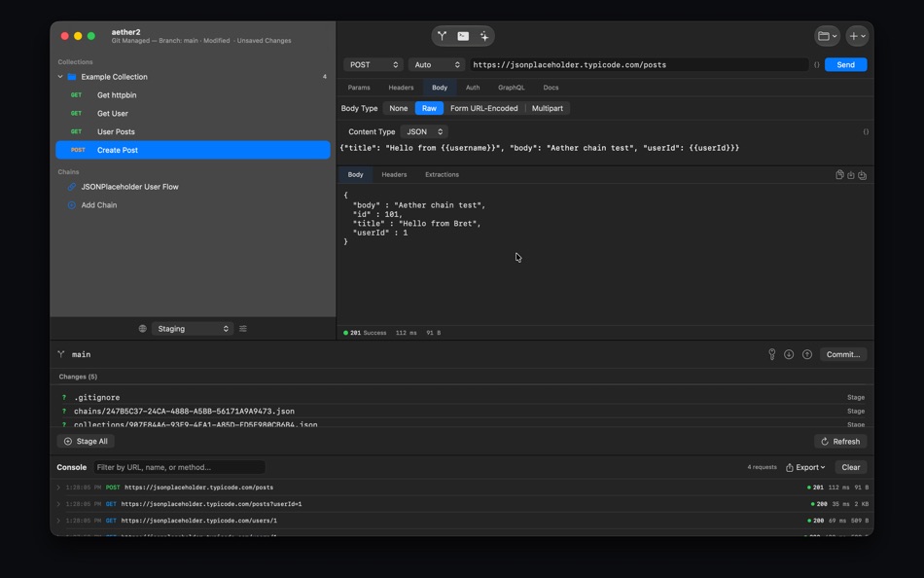Viewport: 924px width, 578px height.
Task: Open the POST method dropdown
Action: (x=373, y=65)
